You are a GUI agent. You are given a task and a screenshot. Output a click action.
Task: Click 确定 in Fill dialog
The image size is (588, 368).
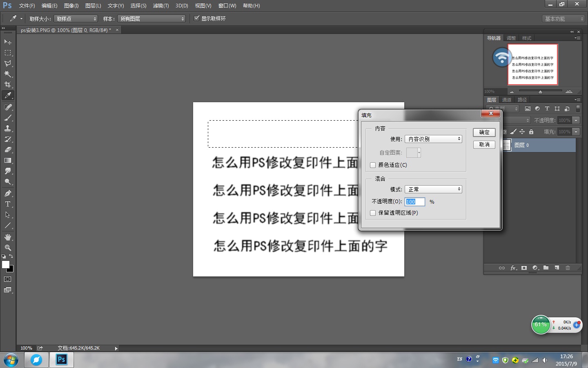(x=484, y=132)
